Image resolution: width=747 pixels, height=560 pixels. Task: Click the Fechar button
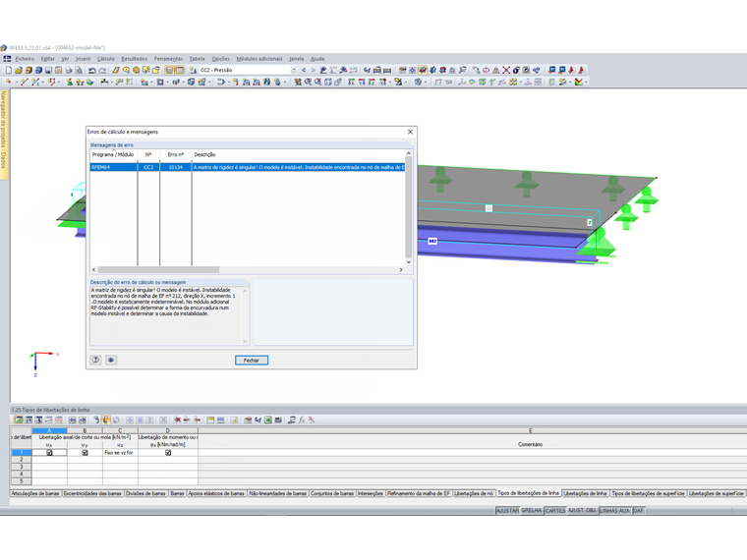tap(252, 360)
